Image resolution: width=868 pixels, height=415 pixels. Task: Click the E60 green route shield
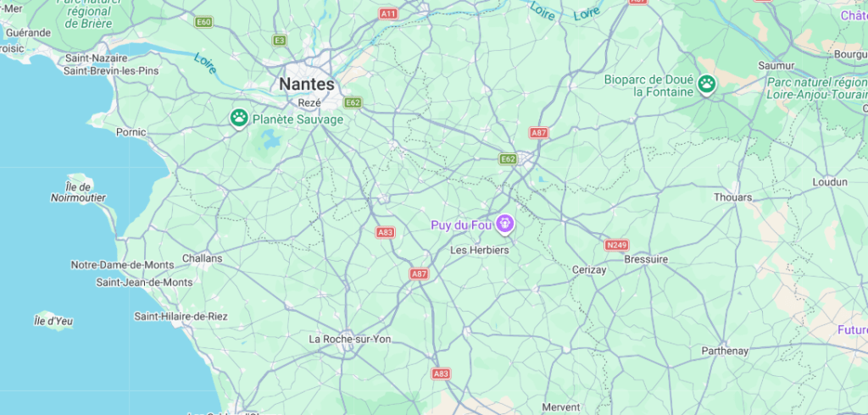pyautogui.click(x=203, y=22)
